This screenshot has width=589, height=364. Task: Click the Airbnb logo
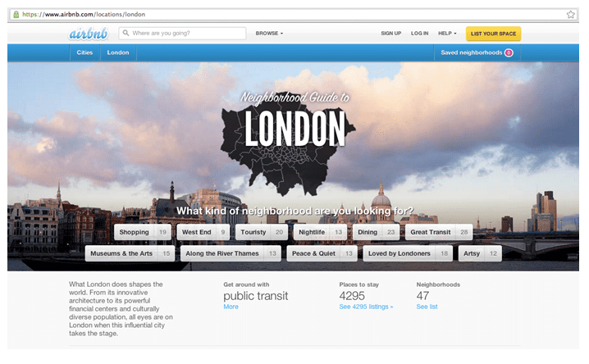pyautogui.click(x=90, y=34)
